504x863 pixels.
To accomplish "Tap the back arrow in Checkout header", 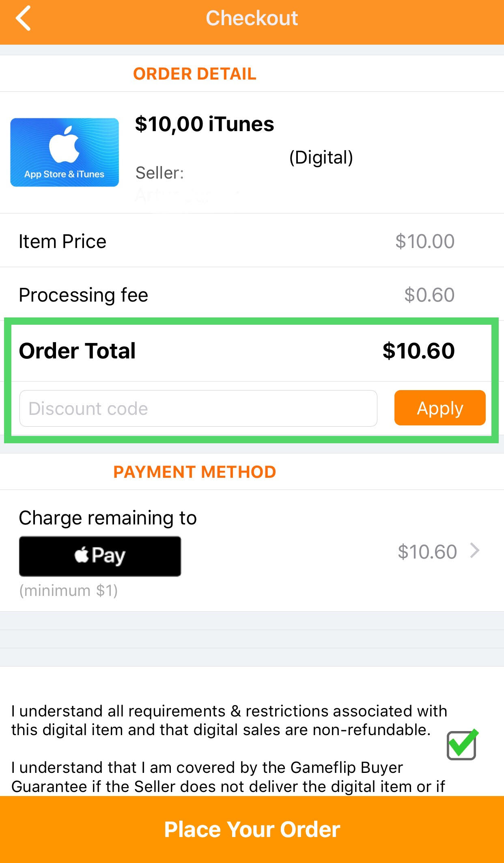I will pos(24,18).
